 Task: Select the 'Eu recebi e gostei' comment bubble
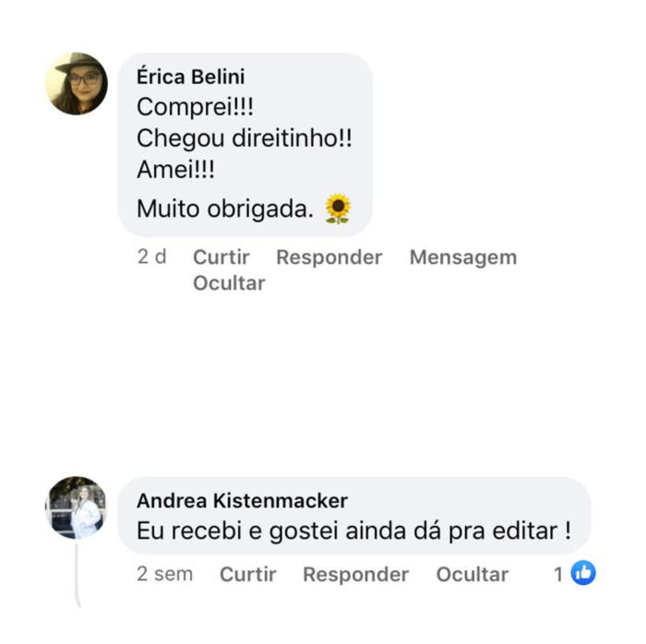[x=354, y=516]
